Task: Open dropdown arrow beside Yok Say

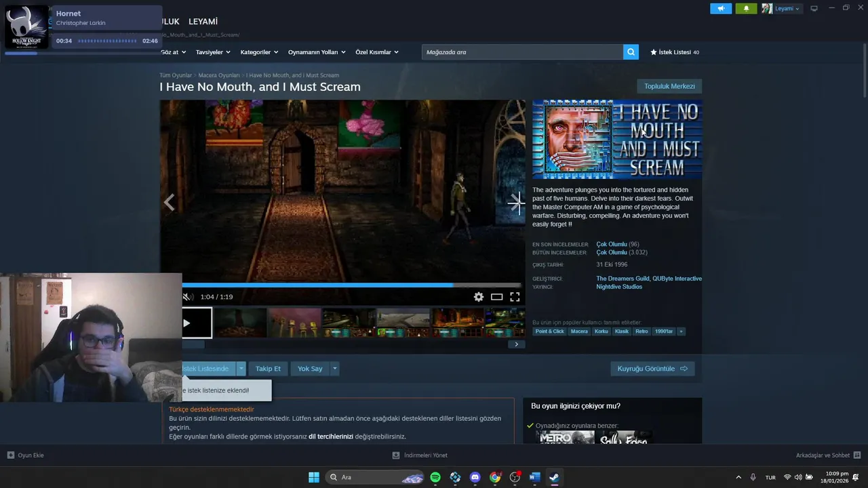Action: click(334, 369)
